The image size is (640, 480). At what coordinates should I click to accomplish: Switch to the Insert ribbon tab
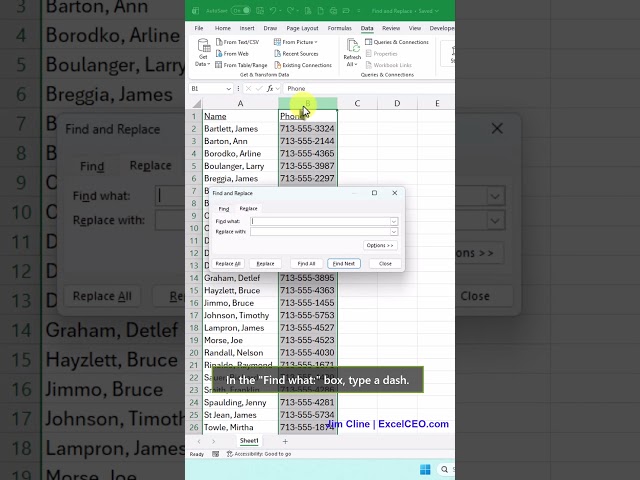tap(247, 28)
